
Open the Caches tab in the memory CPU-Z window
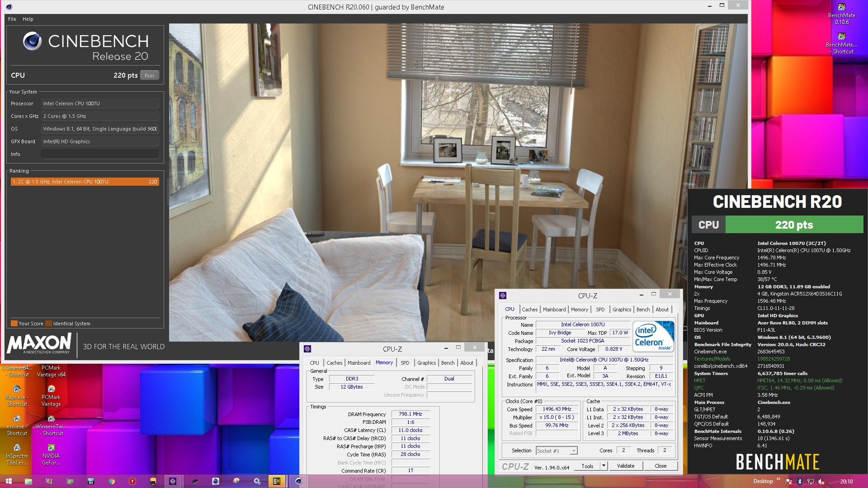tap(334, 363)
